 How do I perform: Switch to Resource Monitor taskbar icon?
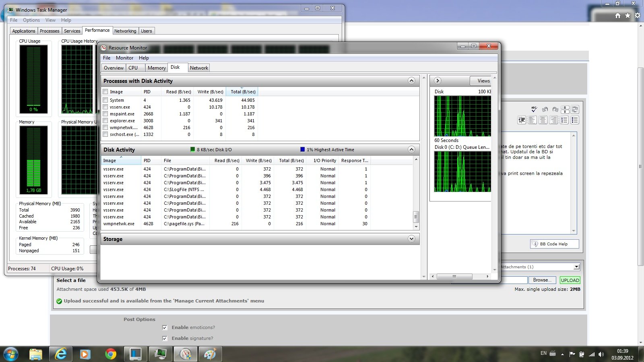[185, 354]
